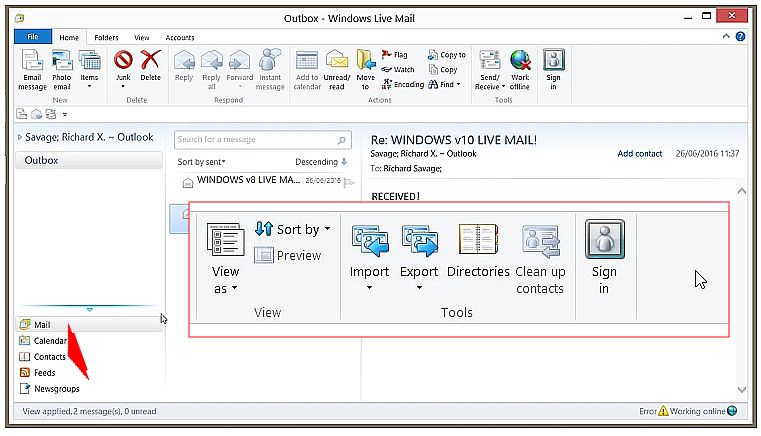Open the Newsgroups shortcut
This screenshot has height=436, width=761.
[x=49, y=389]
